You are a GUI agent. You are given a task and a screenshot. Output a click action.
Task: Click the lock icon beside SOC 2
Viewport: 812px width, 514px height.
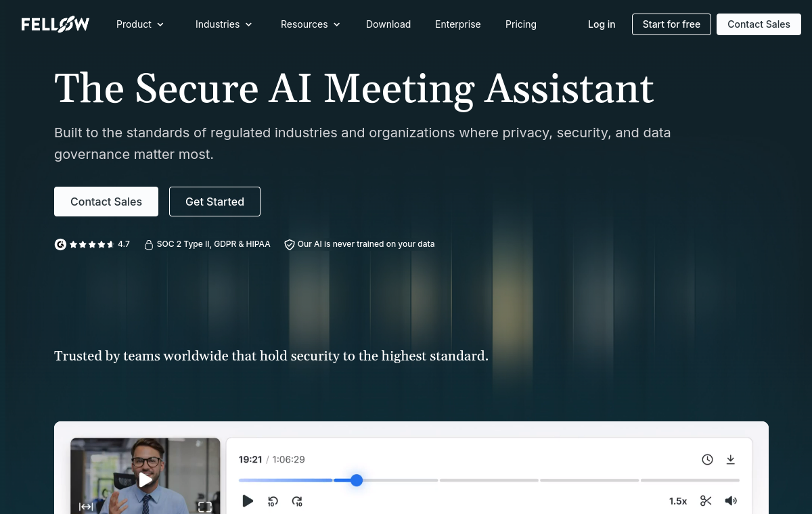[149, 245]
